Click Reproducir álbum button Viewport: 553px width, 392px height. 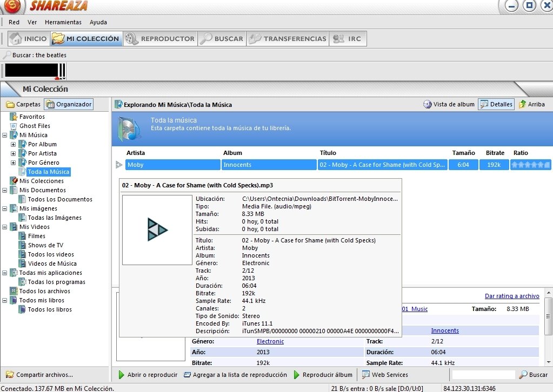[x=323, y=375]
